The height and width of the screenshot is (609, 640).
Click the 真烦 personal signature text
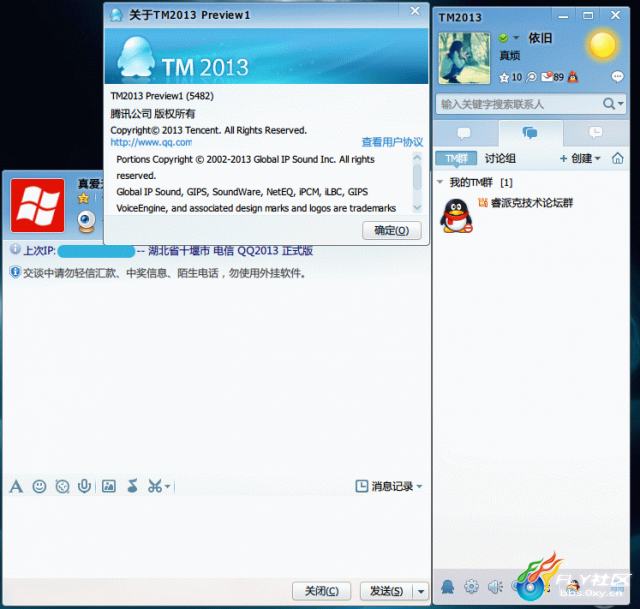[x=509, y=55]
